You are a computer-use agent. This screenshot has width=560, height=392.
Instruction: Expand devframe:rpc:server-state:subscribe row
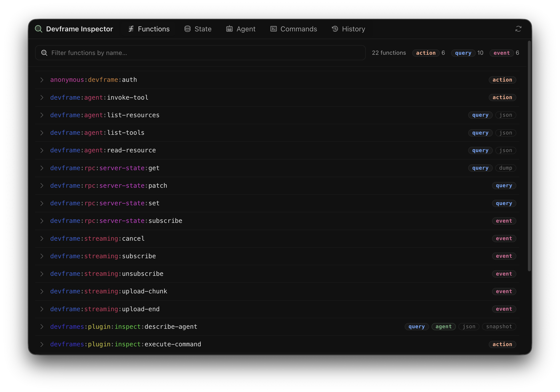click(277, 221)
